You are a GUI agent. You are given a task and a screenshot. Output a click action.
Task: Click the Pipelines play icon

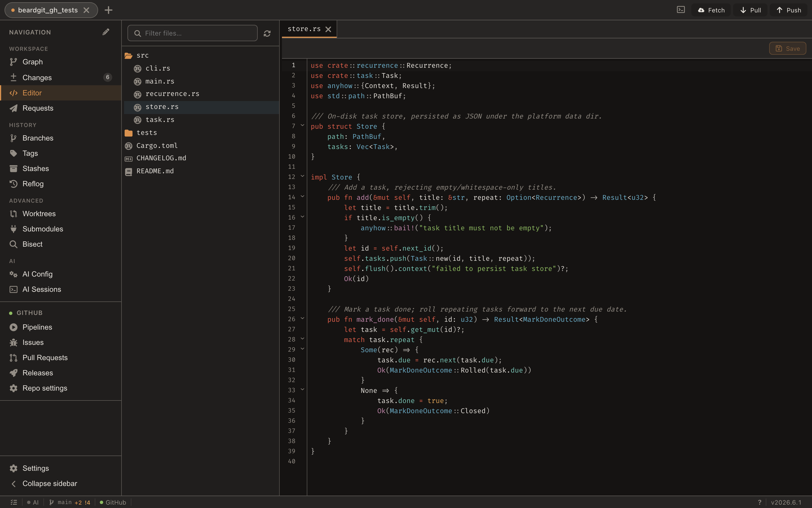(14, 327)
